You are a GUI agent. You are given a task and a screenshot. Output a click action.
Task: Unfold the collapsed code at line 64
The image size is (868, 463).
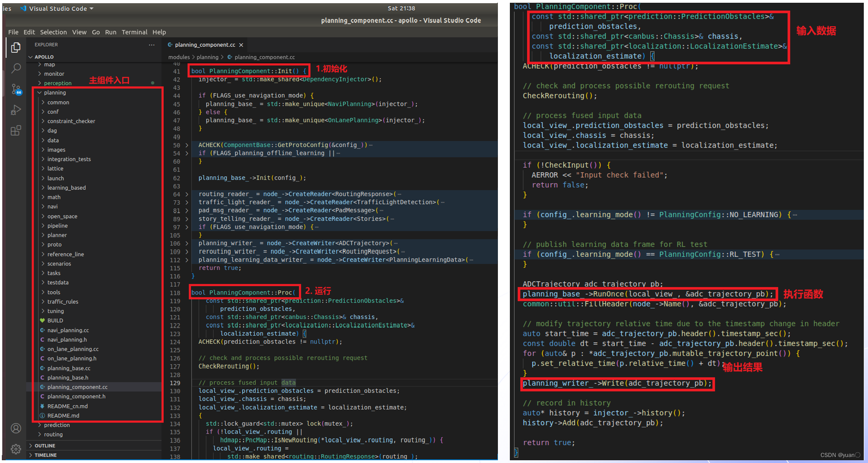click(186, 194)
